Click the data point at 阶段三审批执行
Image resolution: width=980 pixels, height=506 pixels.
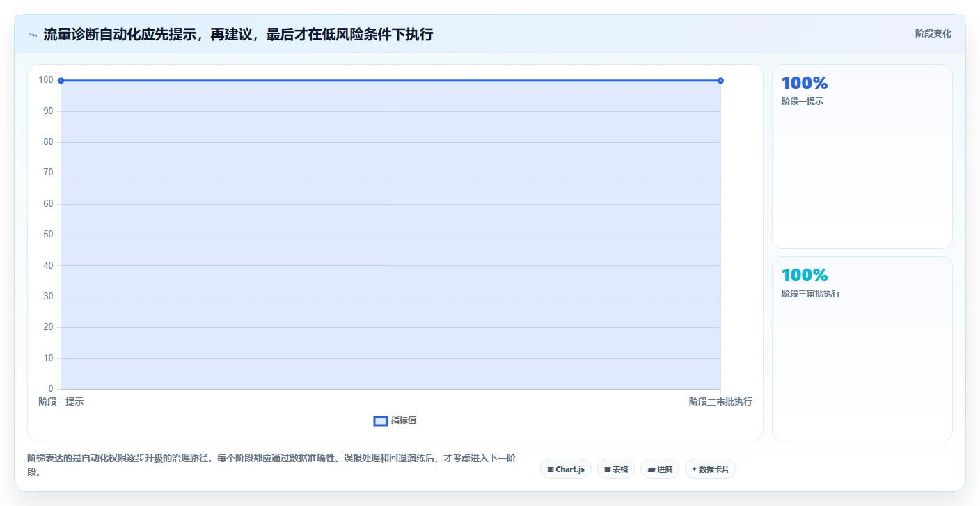click(720, 81)
